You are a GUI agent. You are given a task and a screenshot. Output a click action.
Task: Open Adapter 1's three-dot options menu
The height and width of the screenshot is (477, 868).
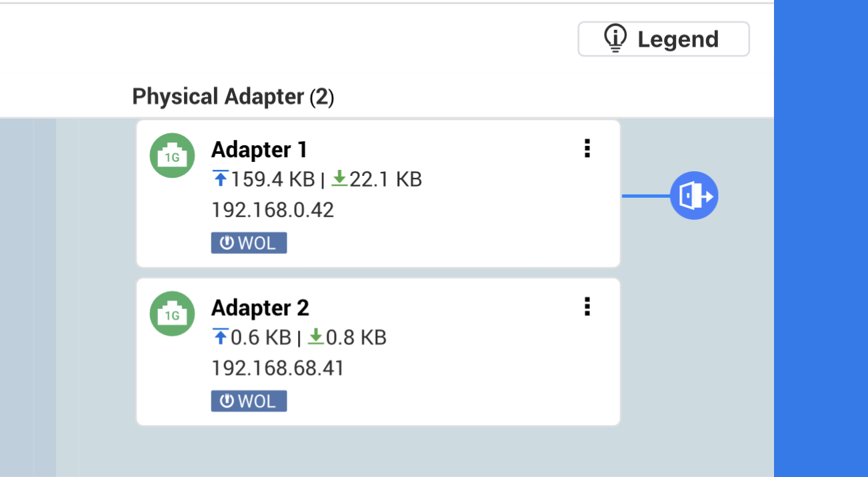(587, 149)
